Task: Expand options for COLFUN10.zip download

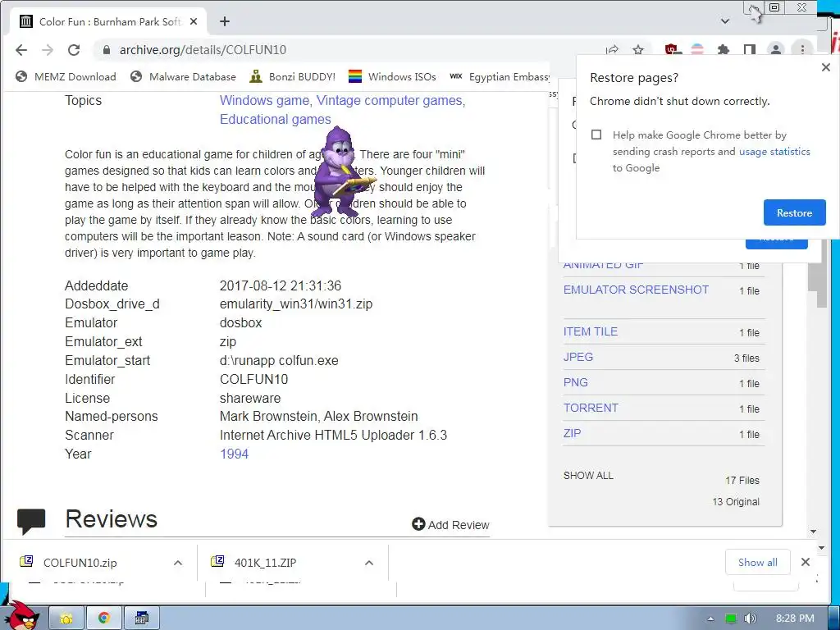Action: 178,563
